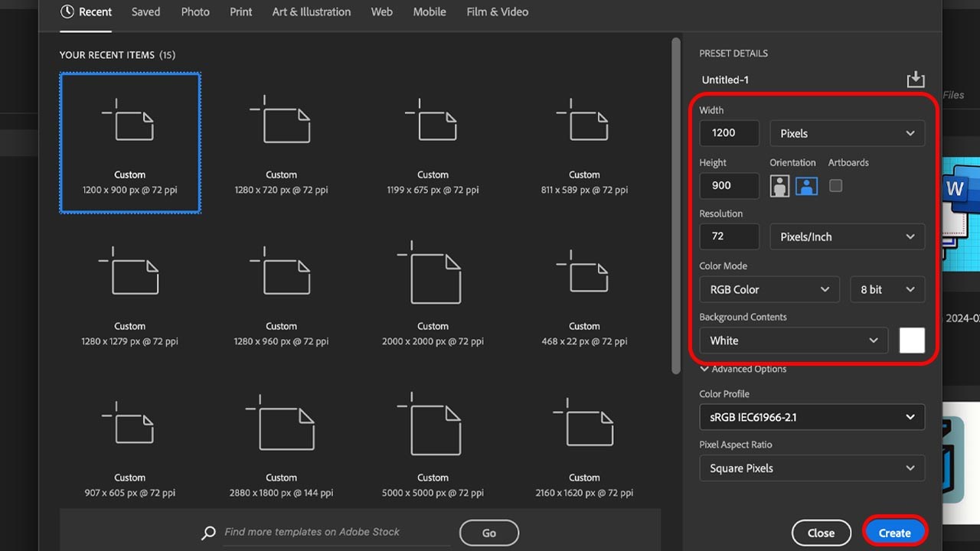Switch to the Photo tab

(x=195, y=12)
